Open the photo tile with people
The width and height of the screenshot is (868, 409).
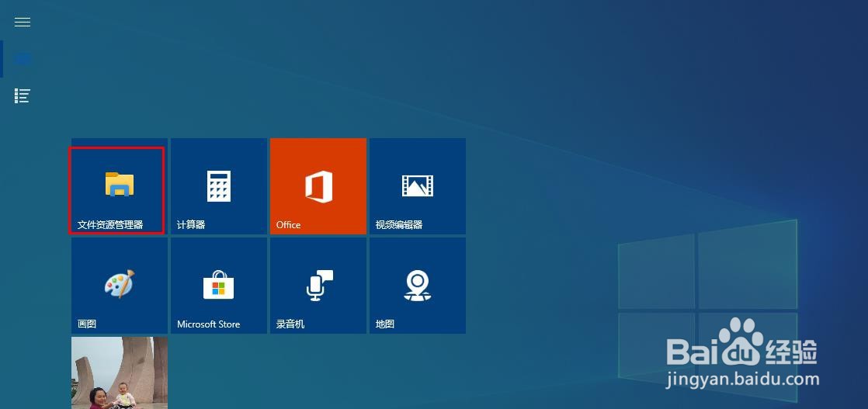tap(120, 373)
